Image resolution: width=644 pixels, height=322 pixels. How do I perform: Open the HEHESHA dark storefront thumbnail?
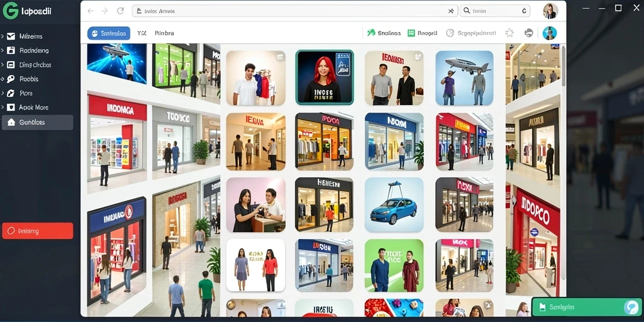325,205
